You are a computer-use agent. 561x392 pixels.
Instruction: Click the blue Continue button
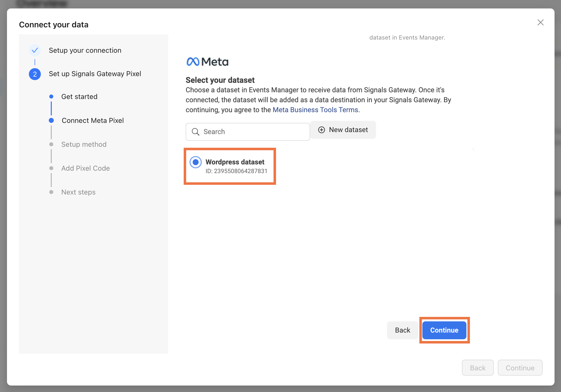coord(444,330)
